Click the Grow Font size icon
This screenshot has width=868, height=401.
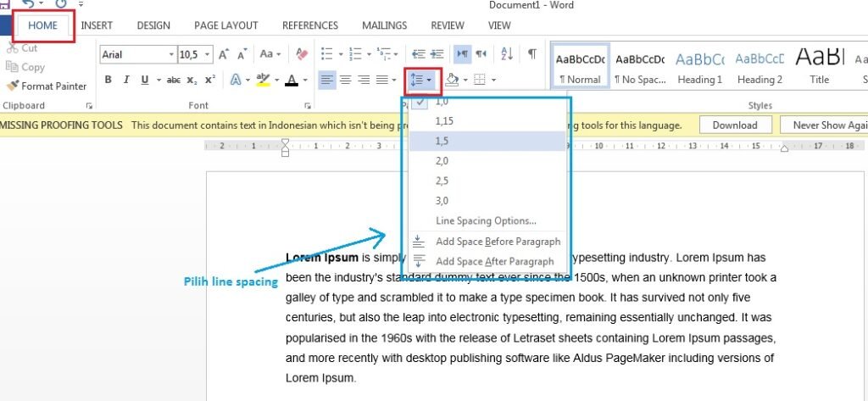tap(224, 54)
